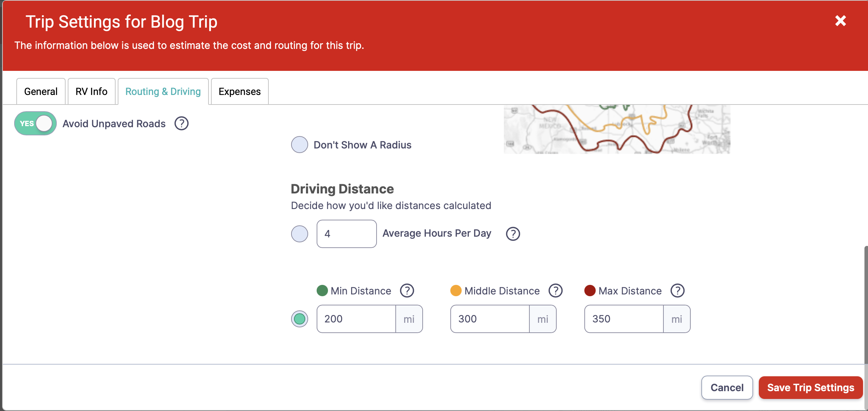Viewport: 868px width, 411px height.
Task: Click the Routing & Driving tab
Action: tap(163, 92)
